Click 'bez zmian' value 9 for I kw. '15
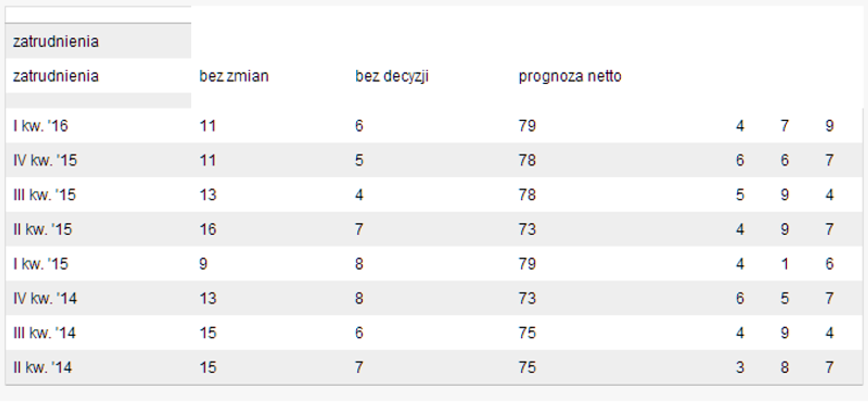The height and width of the screenshot is (404, 868). (x=203, y=264)
